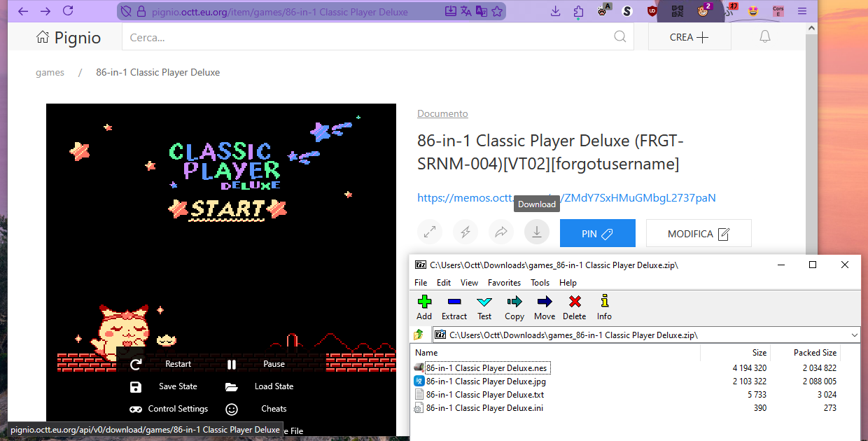Click the circular Download icon under the title
Viewport: 868px width, 441px height.
pyautogui.click(x=536, y=232)
